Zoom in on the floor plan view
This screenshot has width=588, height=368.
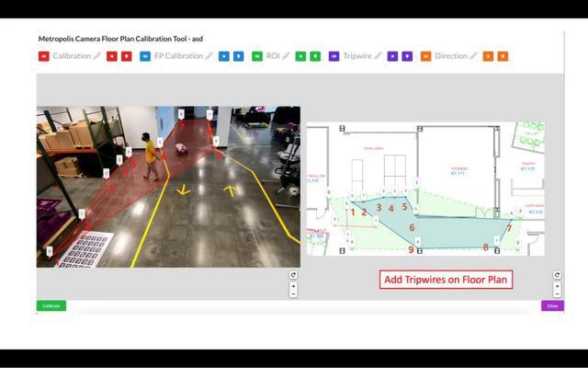557,285
